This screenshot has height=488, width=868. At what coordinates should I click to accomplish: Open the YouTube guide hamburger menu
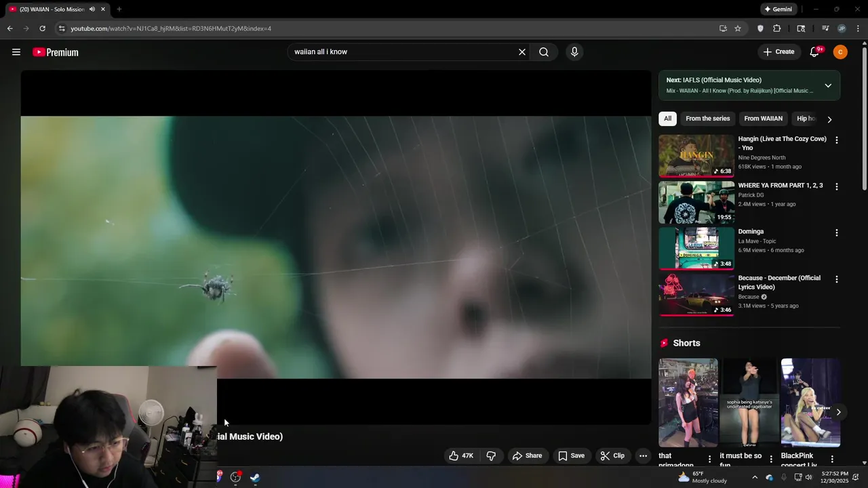(16, 52)
